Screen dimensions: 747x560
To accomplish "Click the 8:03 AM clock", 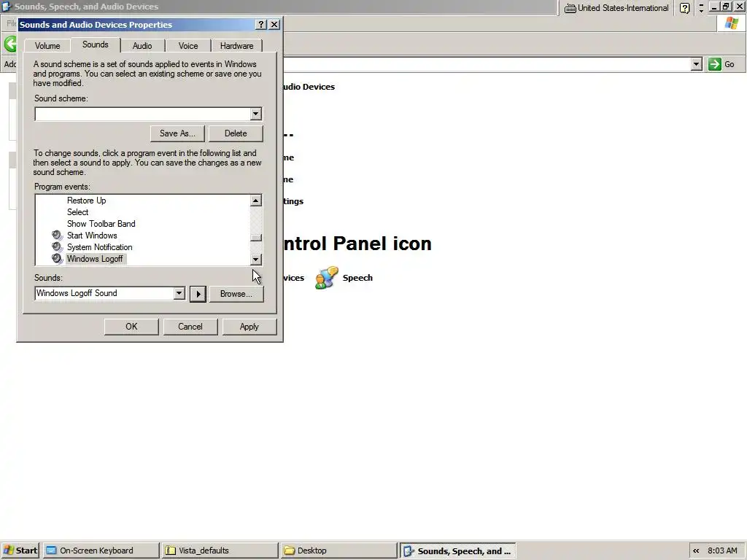I will [x=722, y=551].
